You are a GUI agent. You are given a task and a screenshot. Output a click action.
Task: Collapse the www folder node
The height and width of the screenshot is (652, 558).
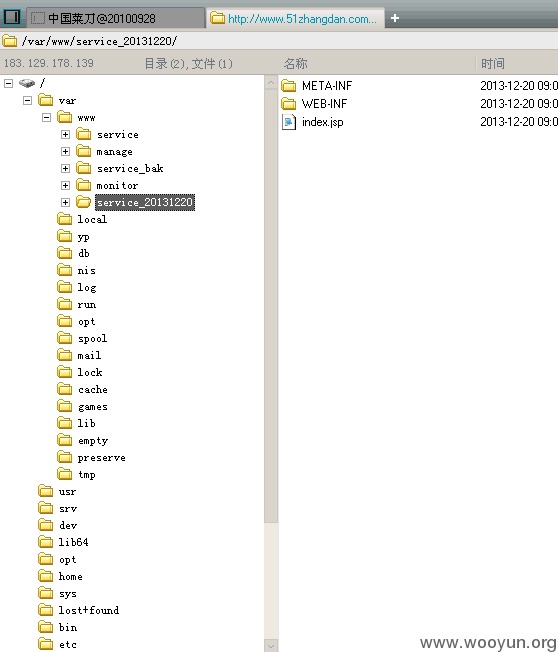(47, 118)
